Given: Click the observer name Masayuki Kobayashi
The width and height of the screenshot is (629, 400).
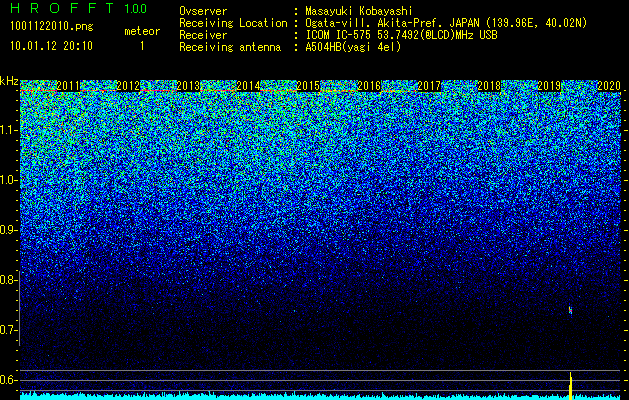Looking at the screenshot, I should [x=359, y=11].
